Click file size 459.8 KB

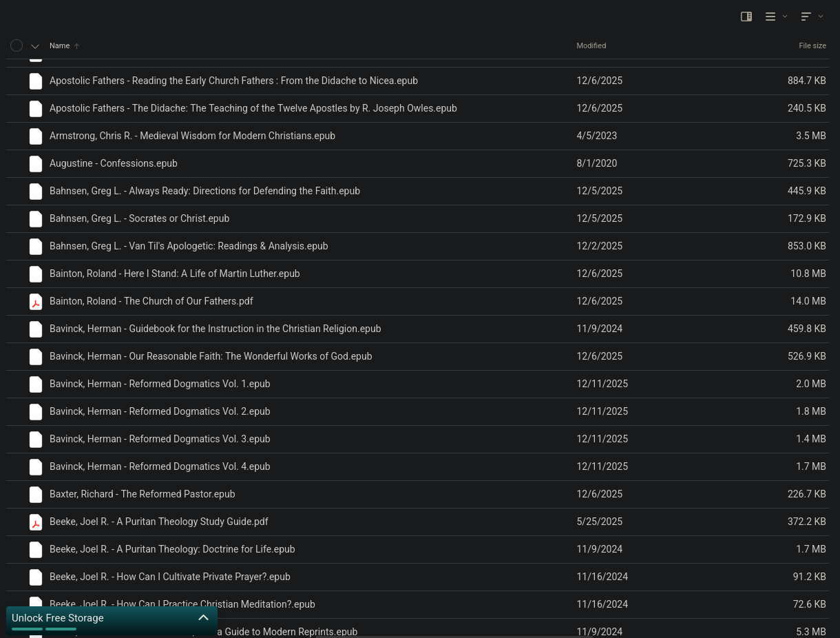tap(807, 329)
